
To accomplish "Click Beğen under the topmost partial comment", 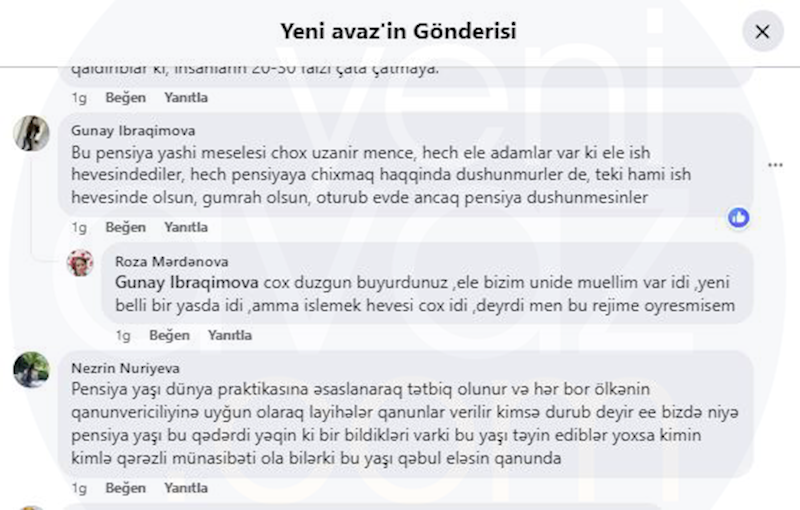I will pyautogui.click(x=126, y=97).
